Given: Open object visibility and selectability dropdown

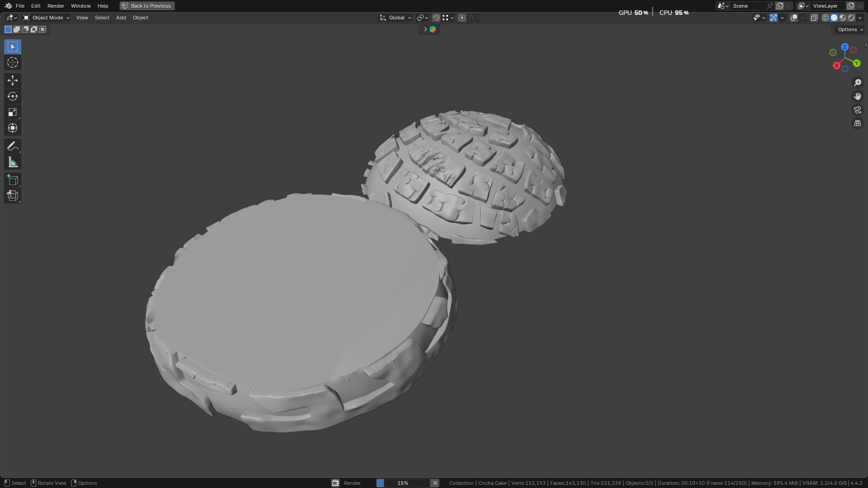Looking at the screenshot, I should (759, 18).
